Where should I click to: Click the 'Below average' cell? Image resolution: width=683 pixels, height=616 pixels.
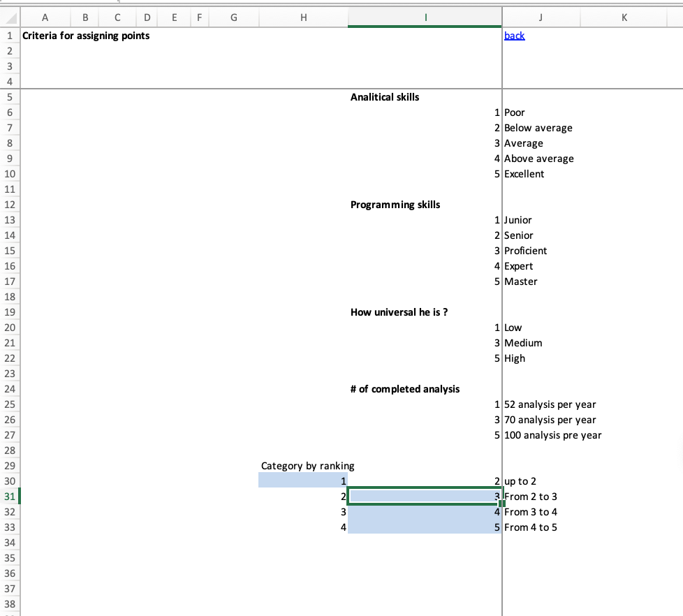(x=538, y=128)
